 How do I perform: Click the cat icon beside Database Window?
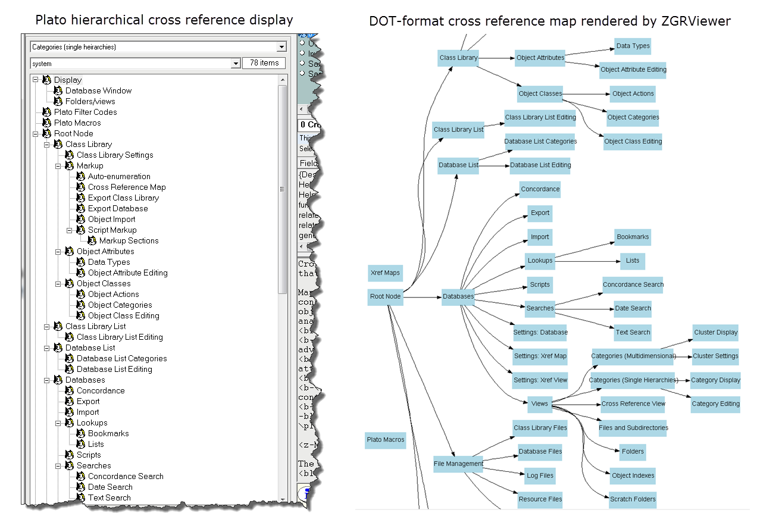point(58,91)
